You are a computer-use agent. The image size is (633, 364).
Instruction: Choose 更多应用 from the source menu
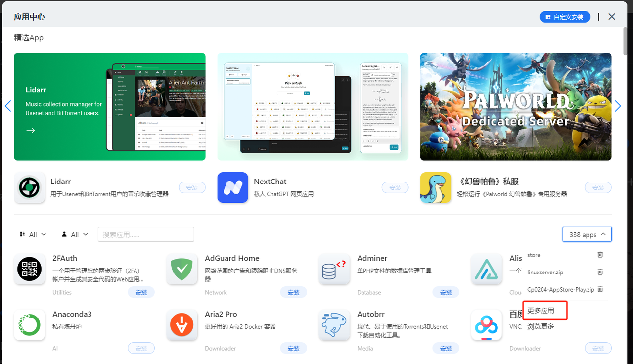(x=541, y=311)
